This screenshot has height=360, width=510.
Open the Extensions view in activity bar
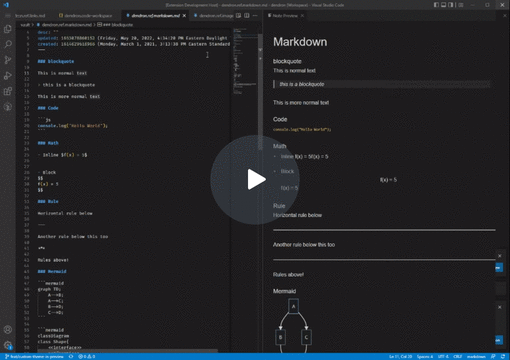pyautogui.click(x=8, y=91)
